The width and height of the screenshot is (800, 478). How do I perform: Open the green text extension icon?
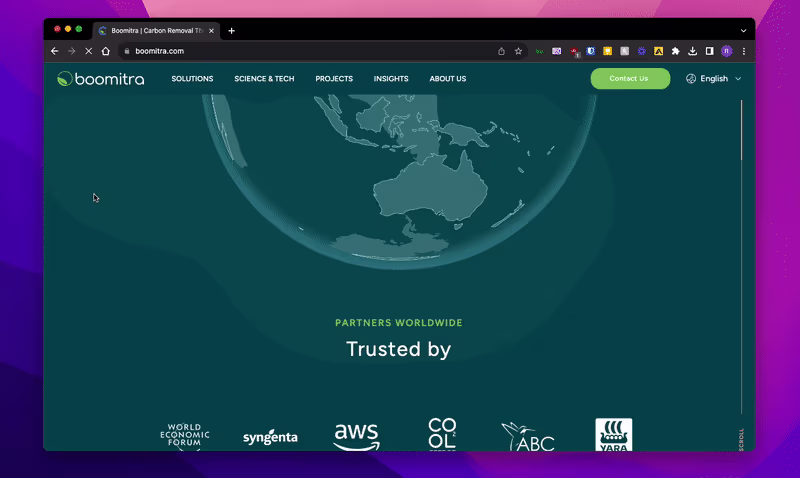539,51
